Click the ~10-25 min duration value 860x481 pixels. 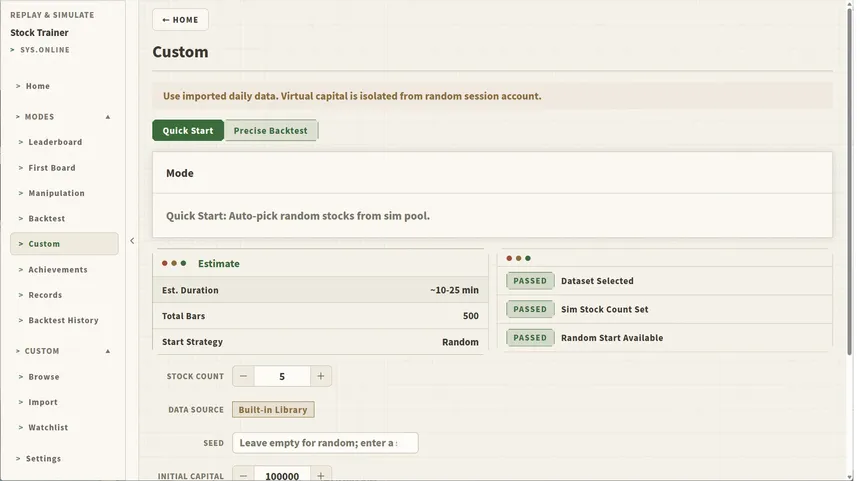(454, 290)
